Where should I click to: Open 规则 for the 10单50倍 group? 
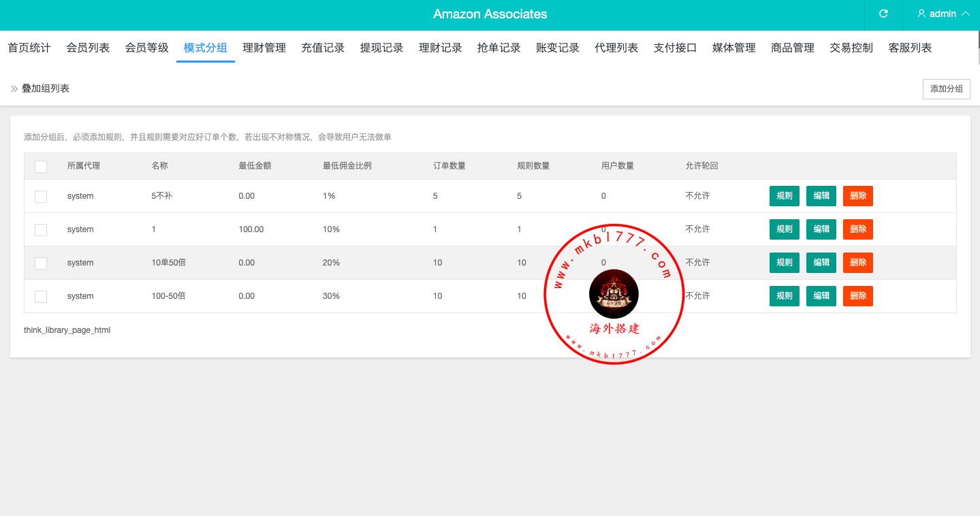click(785, 263)
